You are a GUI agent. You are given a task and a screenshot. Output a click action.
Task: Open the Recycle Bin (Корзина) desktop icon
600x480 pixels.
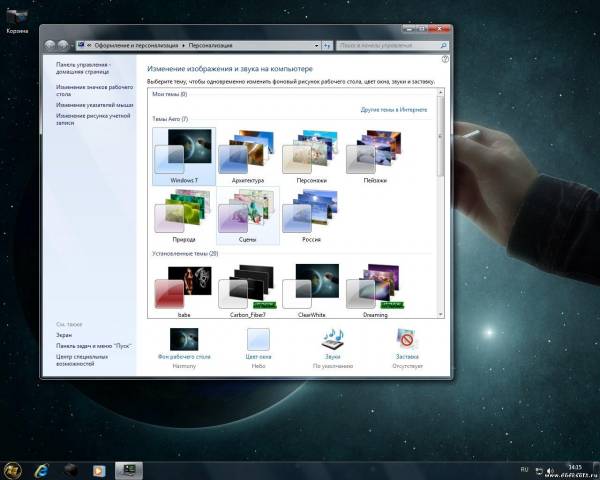point(17,21)
